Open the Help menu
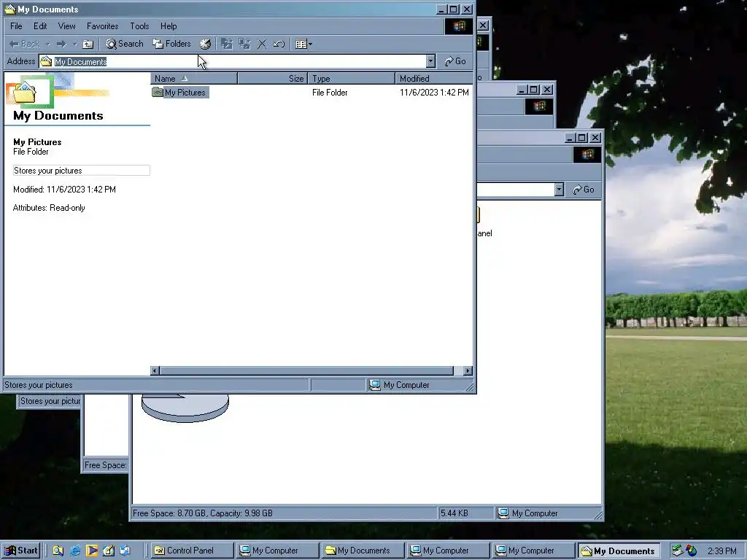Screen dimensions: 747x560 point(169,26)
